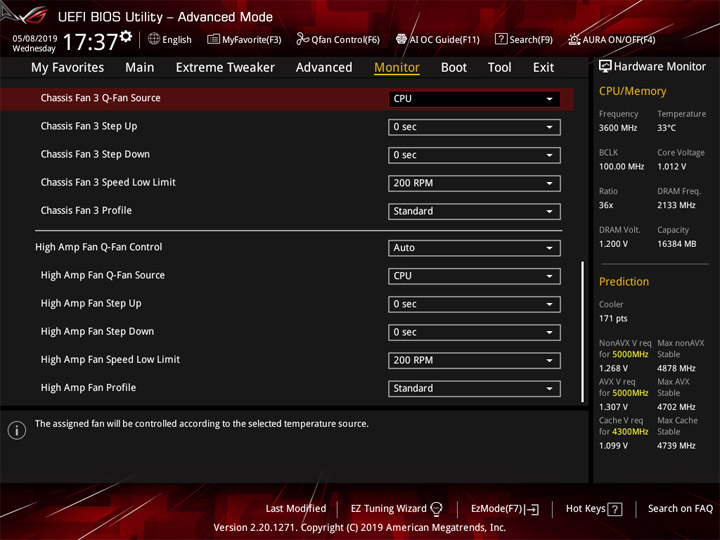
Task: Click the Hot Keys question mark icon
Action: click(x=615, y=509)
